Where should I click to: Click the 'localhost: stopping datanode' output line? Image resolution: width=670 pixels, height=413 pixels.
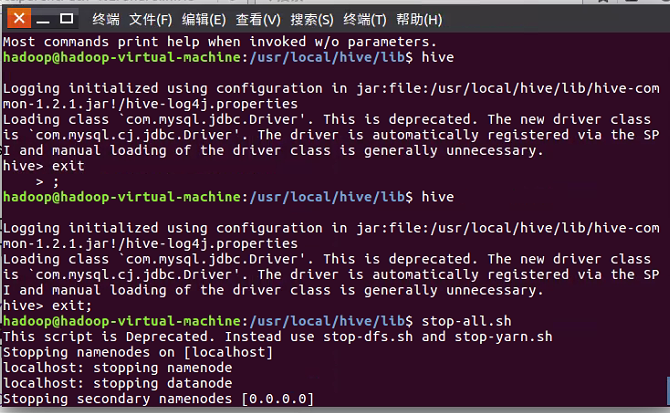[x=118, y=383]
